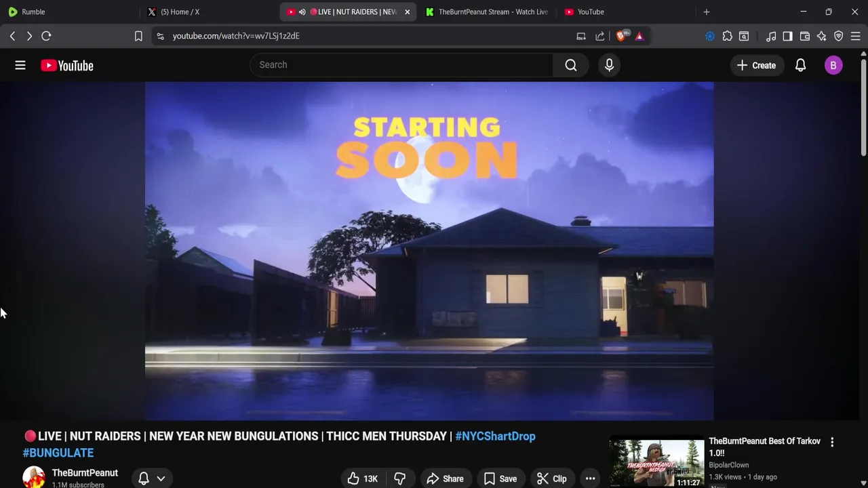Open a new browser tab
The width and height of the screenshot is (868, 488).
click(706, 12)
